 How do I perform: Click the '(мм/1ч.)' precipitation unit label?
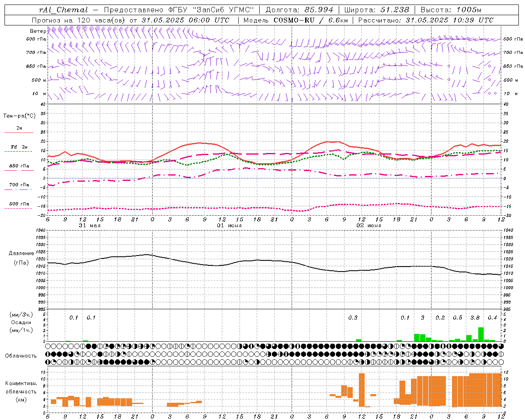point(21,330)
